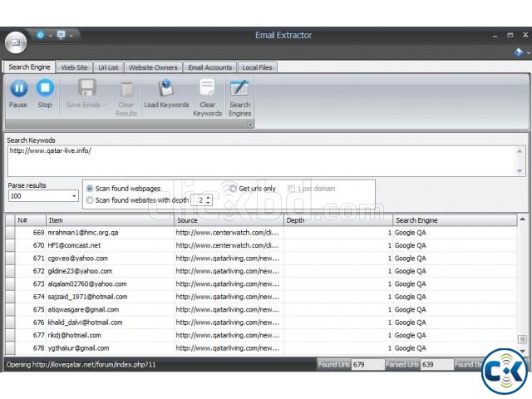Sort by the N# column header
Viewport: 532px width, 399px height.
[x=30, y=220]
